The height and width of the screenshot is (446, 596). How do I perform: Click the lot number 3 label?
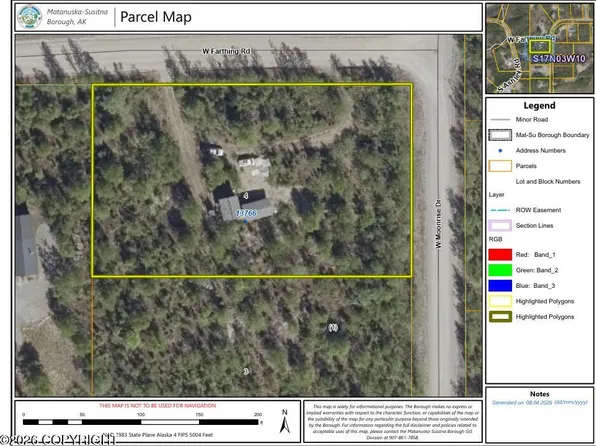pyautogui.click(x=246, y=371)
